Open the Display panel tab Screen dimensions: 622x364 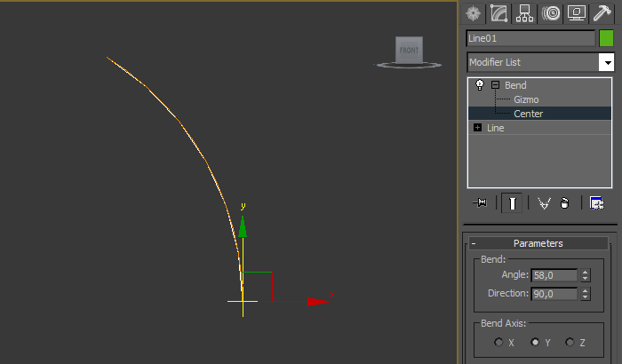(x=577, y=13)
